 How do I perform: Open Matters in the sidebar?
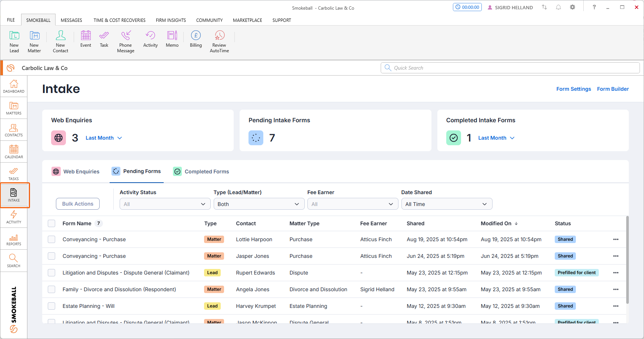point(14,108)
